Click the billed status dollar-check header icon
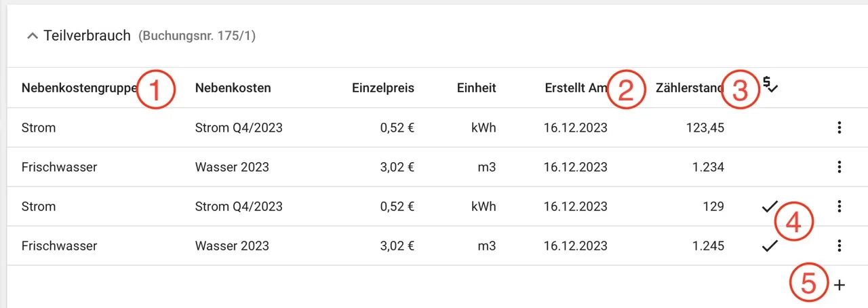 [x=770, y=85]
